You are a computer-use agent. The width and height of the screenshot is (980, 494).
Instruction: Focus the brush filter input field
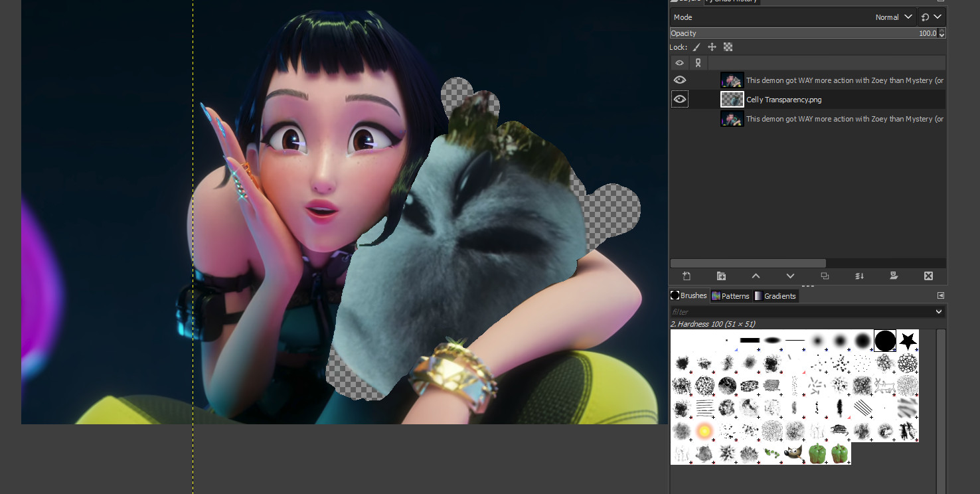tap(801, 311)
